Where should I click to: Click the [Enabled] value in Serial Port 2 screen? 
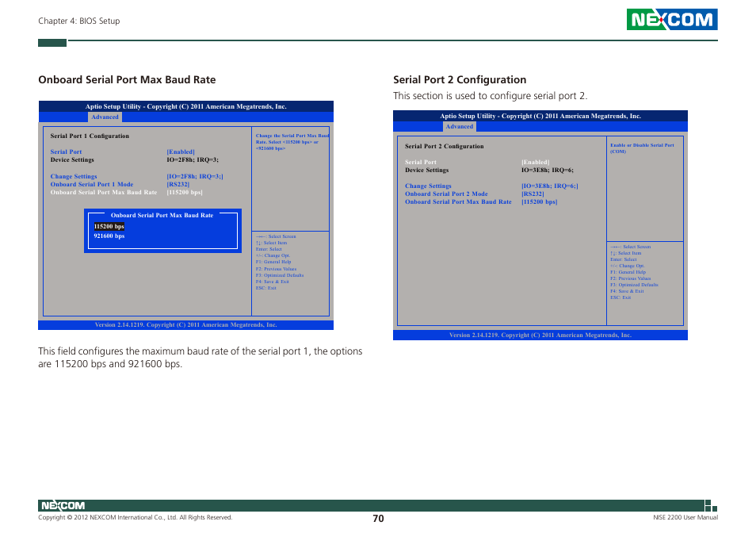[535, 162]
